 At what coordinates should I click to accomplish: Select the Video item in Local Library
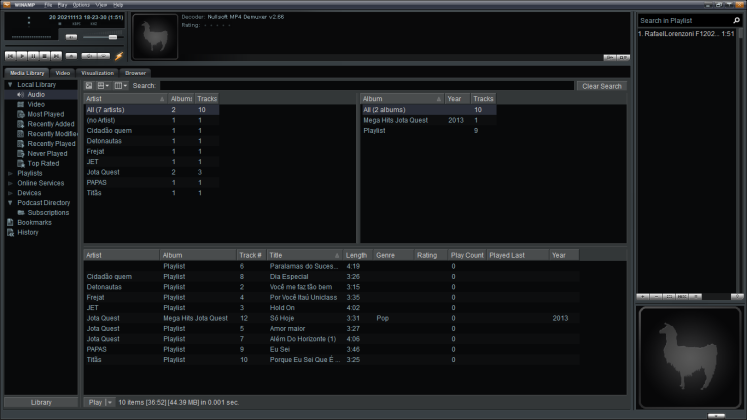click(x=36, y=104)
